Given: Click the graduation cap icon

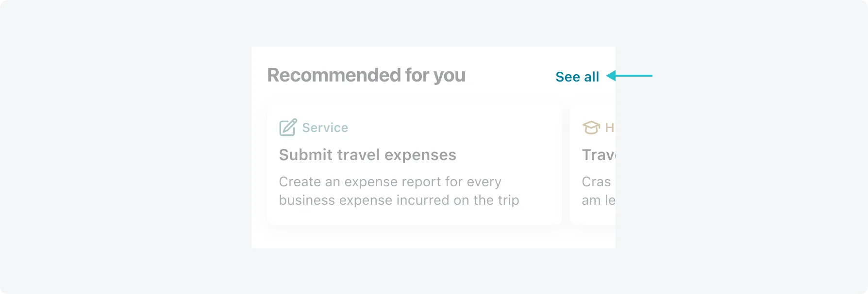Looking at the screenshot, I should (591, 128).
